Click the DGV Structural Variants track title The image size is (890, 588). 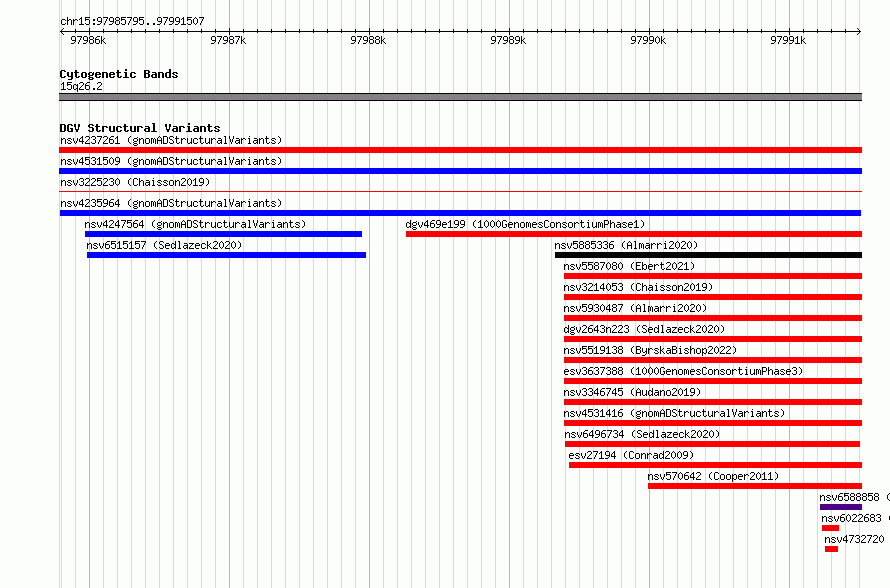(140, 128)
